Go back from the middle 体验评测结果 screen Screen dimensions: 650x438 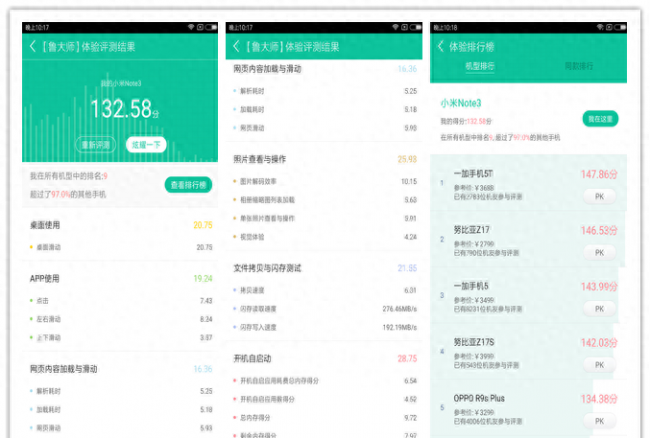(x=237, y=46)
